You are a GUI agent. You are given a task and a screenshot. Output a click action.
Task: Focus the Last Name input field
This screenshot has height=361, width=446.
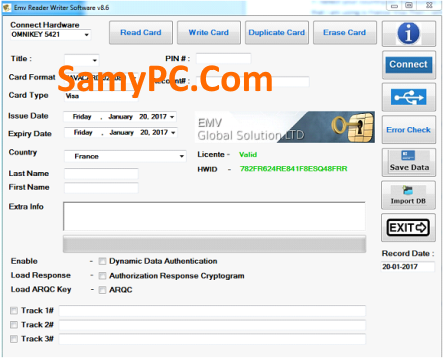pyautogui.click(x=101, y=174)
